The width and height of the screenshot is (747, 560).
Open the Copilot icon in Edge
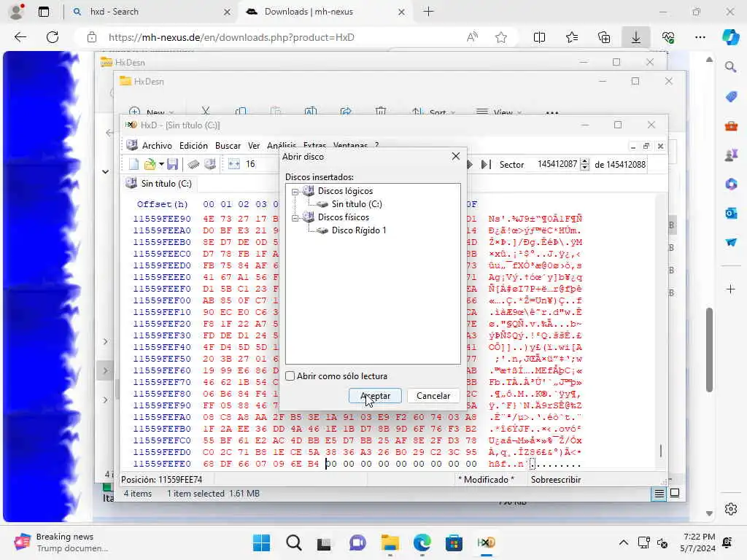pos(731,37)
